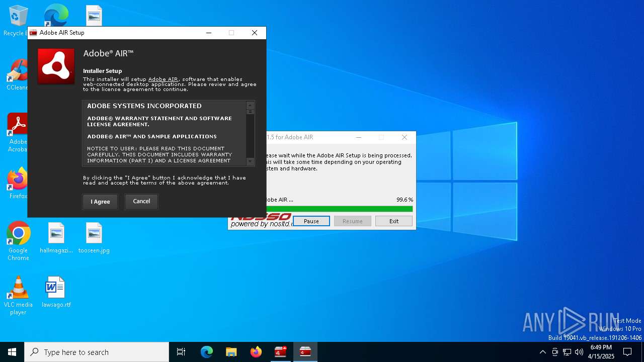Click the meet now tray icon
644x362 pixels.
point(555,352)
